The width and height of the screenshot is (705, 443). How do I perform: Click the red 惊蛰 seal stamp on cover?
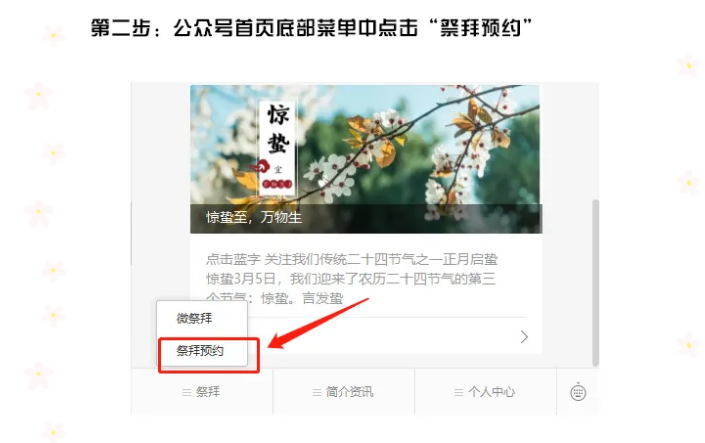pos(277,183)
